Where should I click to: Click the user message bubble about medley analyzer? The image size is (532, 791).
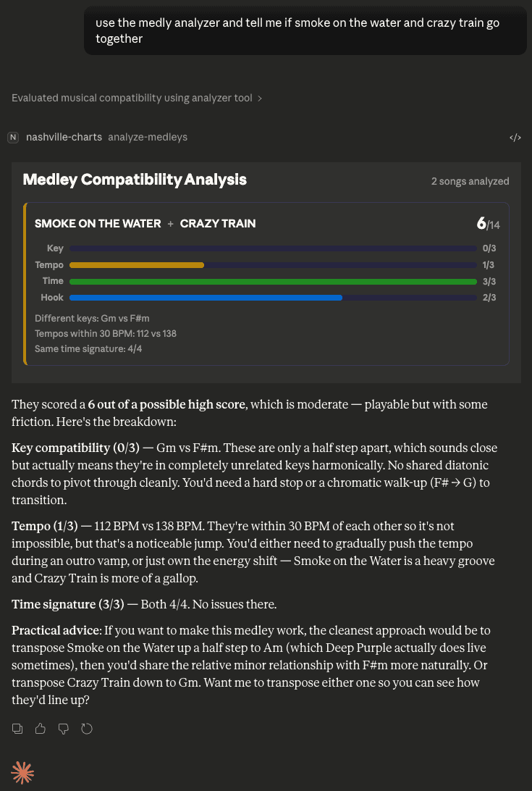(305, 31)
